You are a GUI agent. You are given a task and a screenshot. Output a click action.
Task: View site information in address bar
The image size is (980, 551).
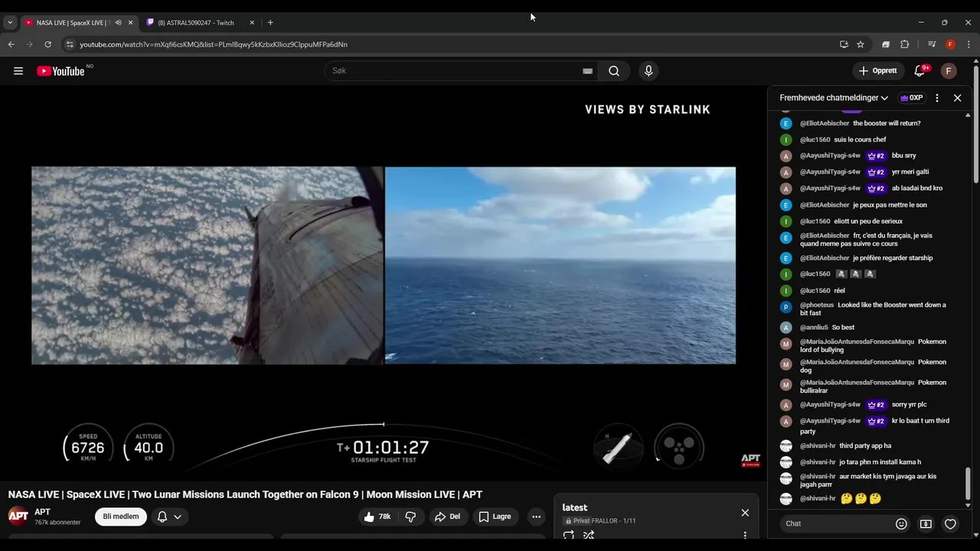[70, 44]
